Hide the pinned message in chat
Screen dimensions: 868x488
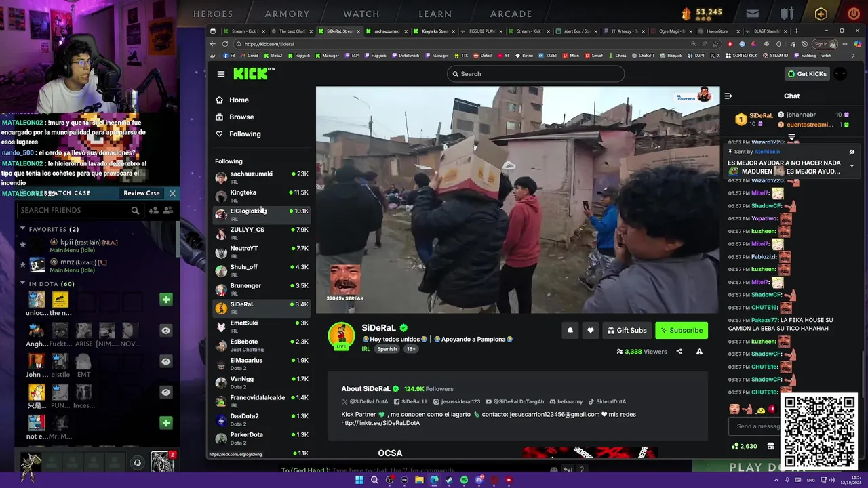click(852, 152)
